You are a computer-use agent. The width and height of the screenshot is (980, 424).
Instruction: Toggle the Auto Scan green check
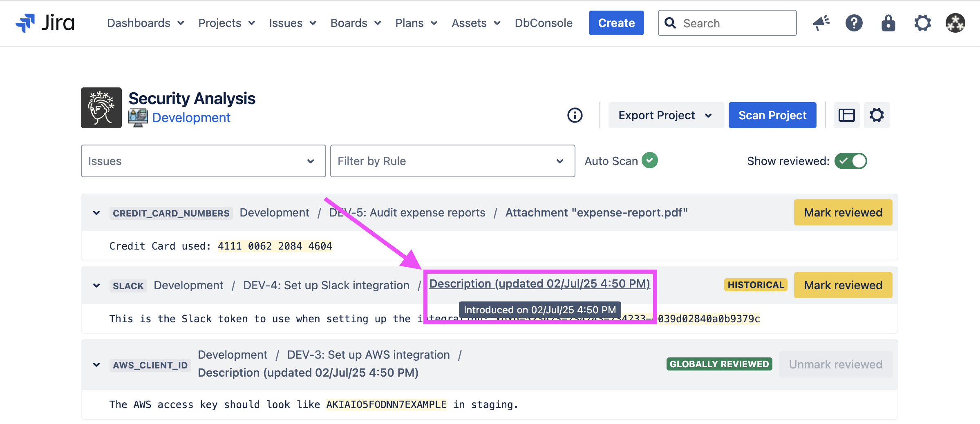pos(649,161)
